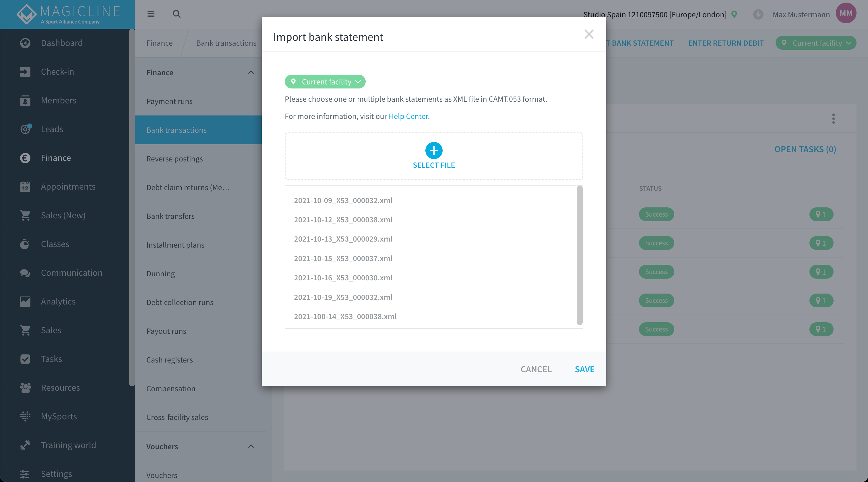Screen dimensions: 868x482
Task: Click the Check-in arrow icon
Action: coord(25,72)
